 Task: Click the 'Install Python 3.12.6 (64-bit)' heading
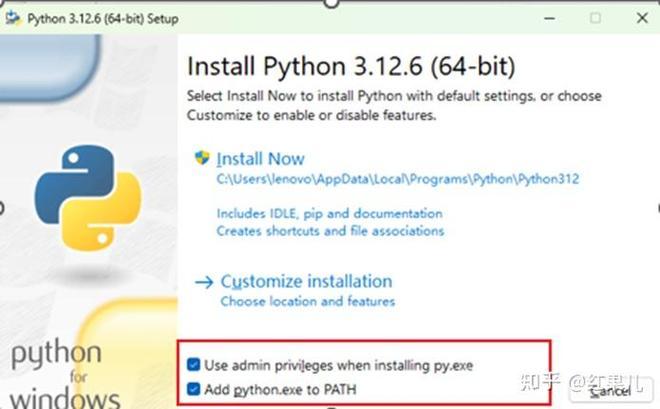tap(351, 66)
